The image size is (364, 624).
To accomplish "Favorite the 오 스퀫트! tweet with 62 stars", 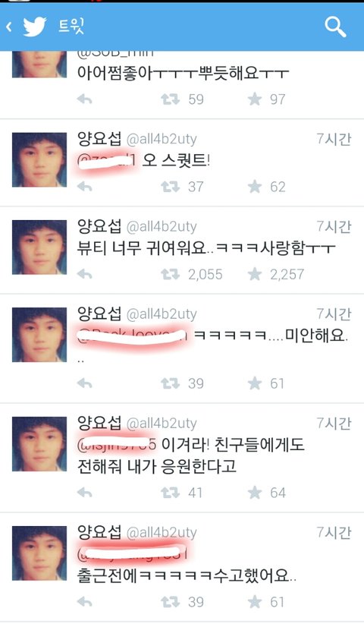I will click(255, 186).
